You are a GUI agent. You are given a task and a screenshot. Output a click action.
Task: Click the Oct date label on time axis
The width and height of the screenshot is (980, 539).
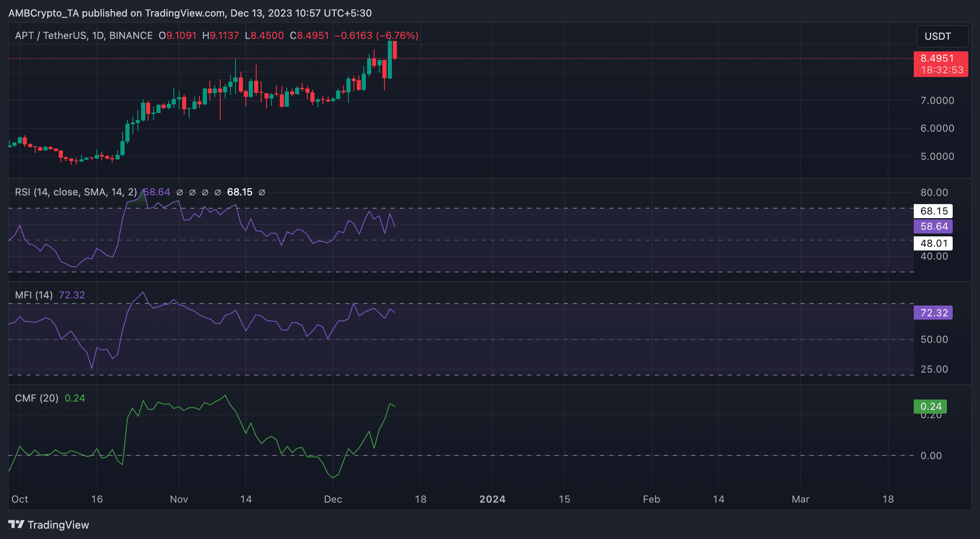(20, 499)
